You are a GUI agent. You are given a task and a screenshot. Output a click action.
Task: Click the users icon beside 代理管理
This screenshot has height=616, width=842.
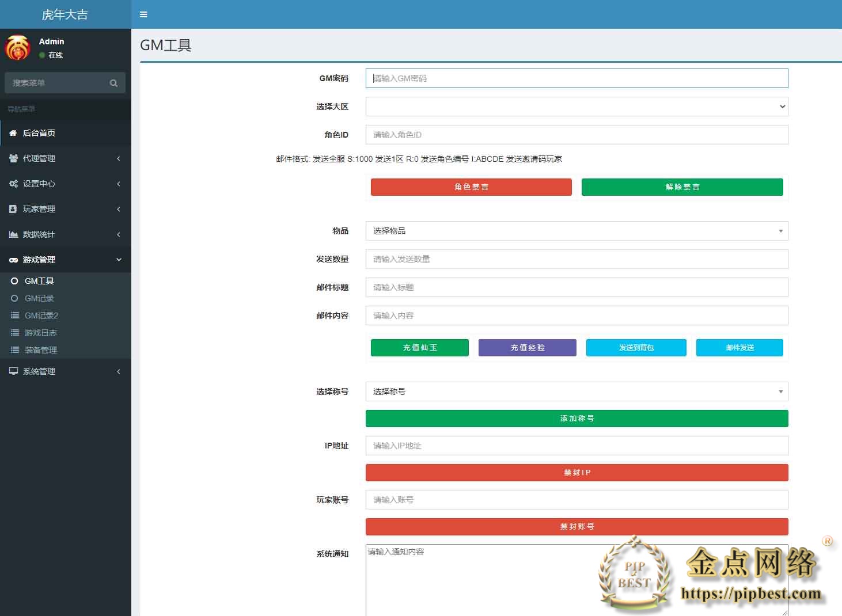point(13,158)
